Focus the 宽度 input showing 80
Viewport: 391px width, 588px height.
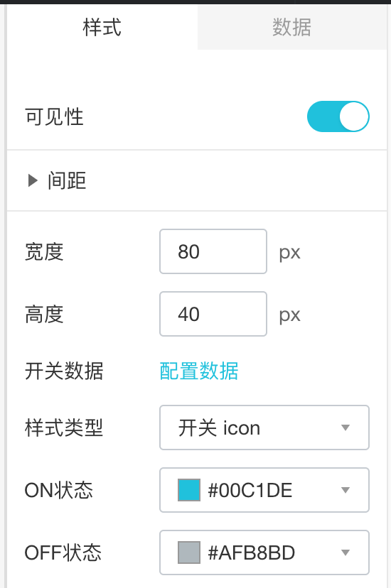(x=213, y=251)
